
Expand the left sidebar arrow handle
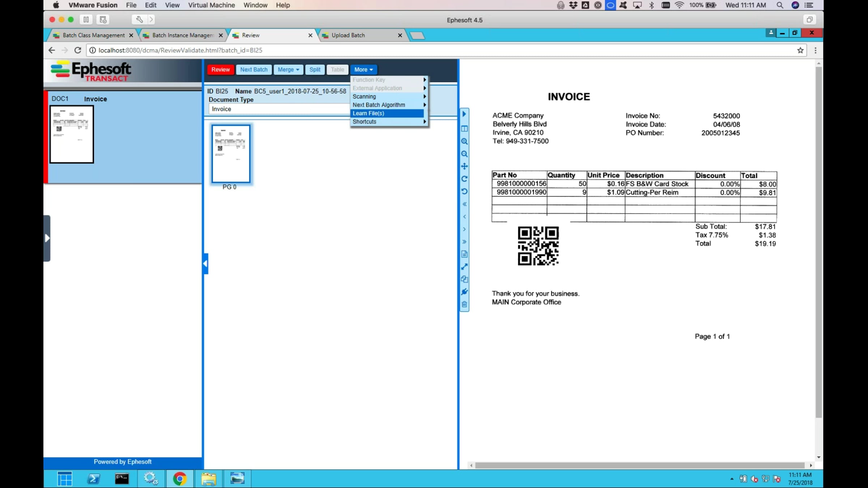pos(47,238)
